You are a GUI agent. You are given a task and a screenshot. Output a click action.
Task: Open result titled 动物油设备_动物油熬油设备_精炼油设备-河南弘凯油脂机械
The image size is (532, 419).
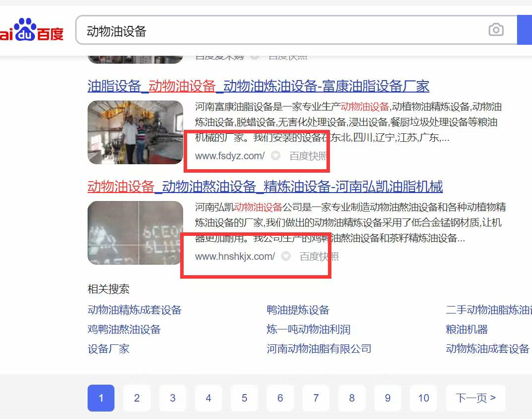click(265, 187)
